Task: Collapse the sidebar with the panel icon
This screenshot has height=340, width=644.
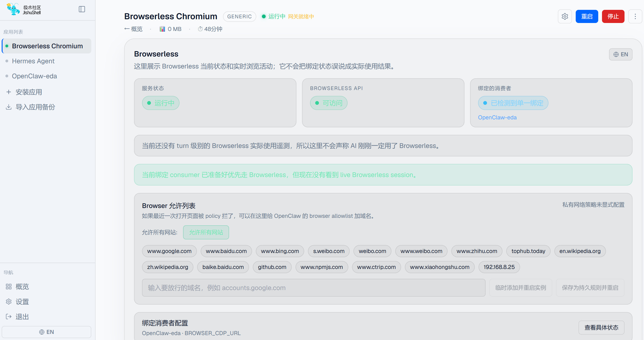Action: (x=82, y=9)
